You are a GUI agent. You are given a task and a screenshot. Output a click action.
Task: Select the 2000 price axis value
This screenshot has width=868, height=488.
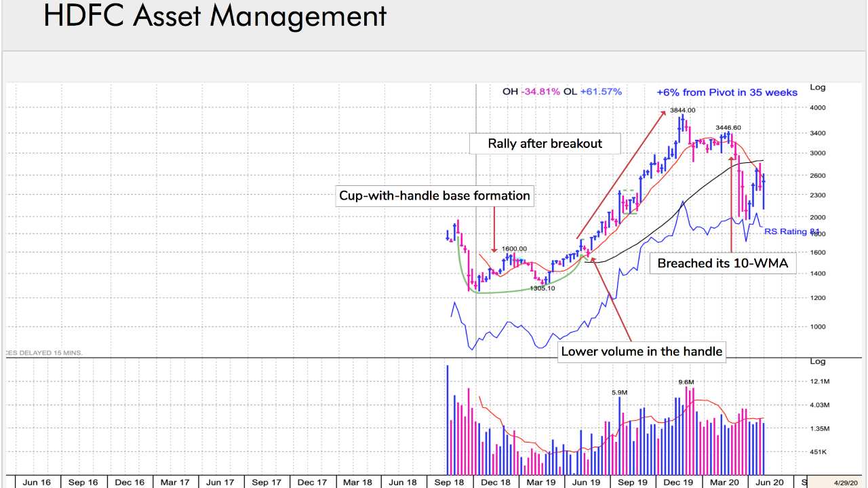coord(817,217)
